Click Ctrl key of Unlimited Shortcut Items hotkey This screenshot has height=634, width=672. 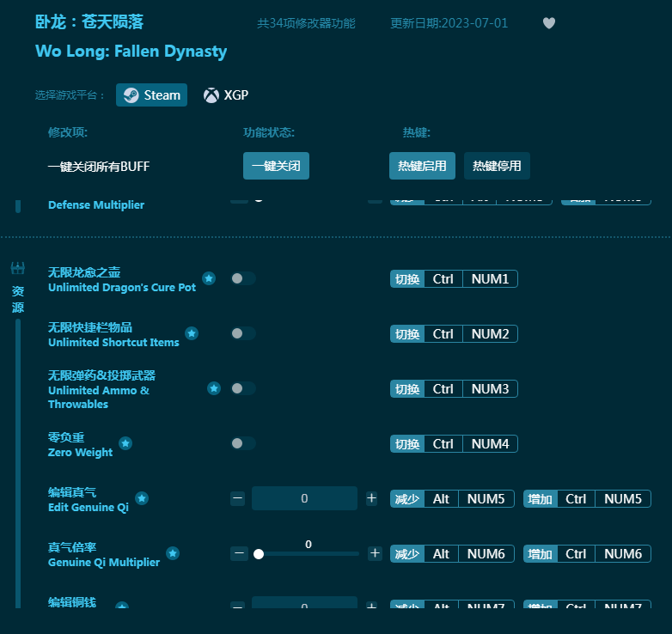click(x=443, y=333)
